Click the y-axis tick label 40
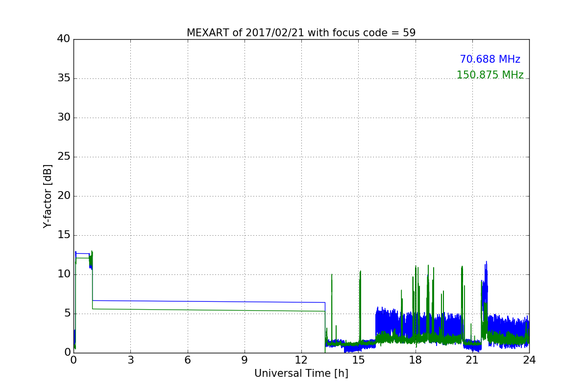 pyautogui.click(x=64, y=39)
